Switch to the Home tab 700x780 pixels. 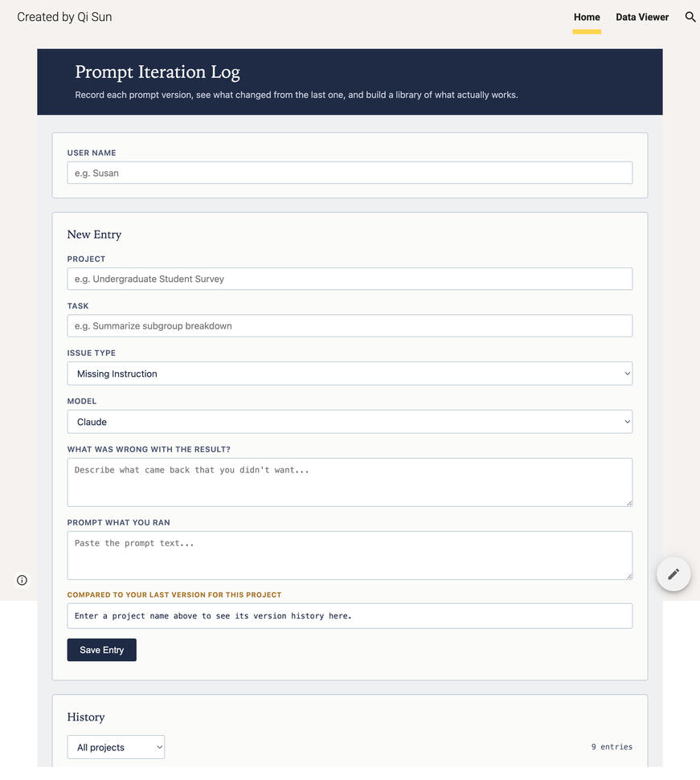tap(587, 17)
